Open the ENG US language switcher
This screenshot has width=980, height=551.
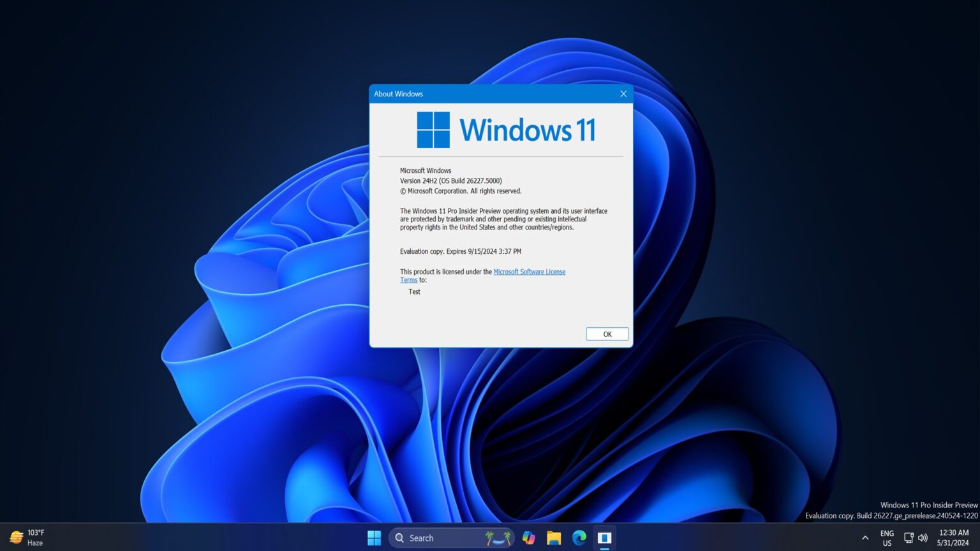(x=887, y=538)
